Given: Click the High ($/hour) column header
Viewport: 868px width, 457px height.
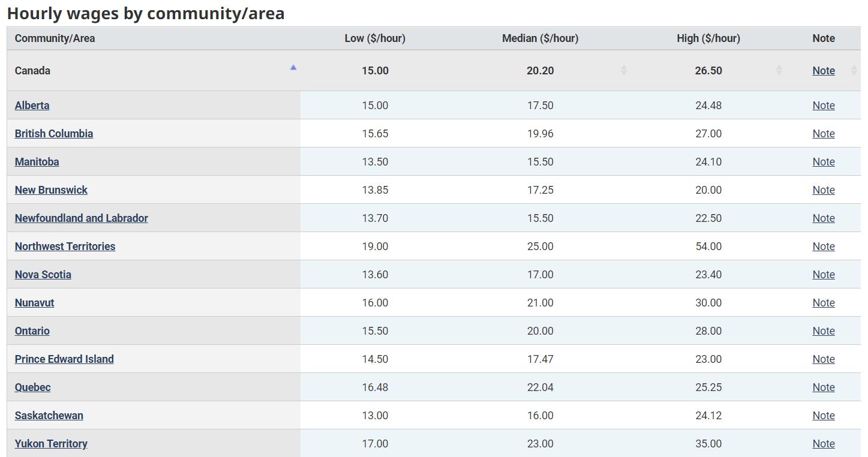Looking at the screenshot, I should [x=708, y=38].
